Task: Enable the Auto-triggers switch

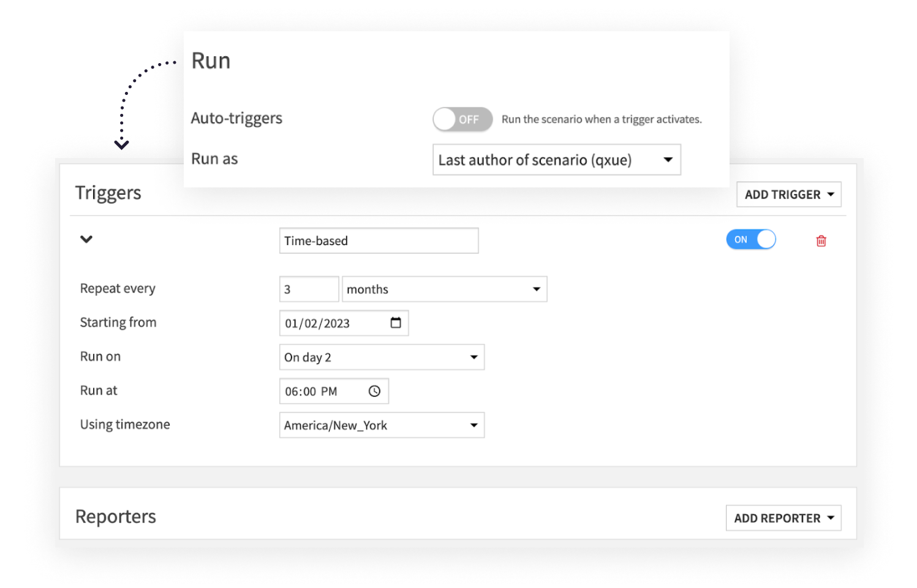Action: [462, 119]
